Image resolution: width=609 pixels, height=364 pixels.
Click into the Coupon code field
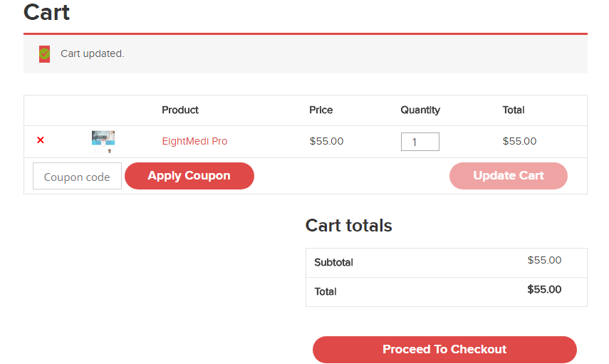77,177
